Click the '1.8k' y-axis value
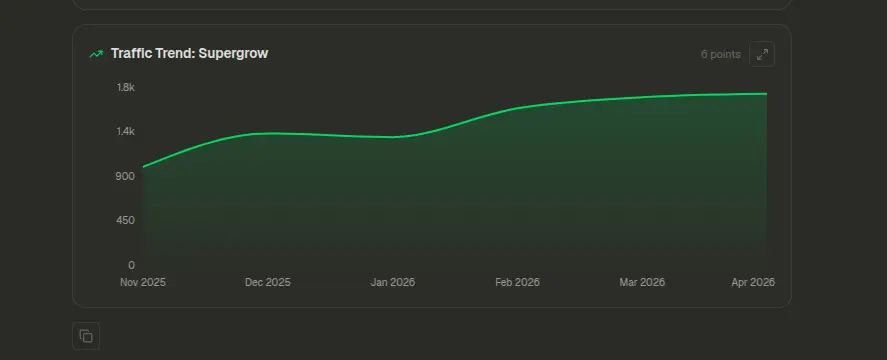This screenshot has height=360, width=887. click(126, 87)
